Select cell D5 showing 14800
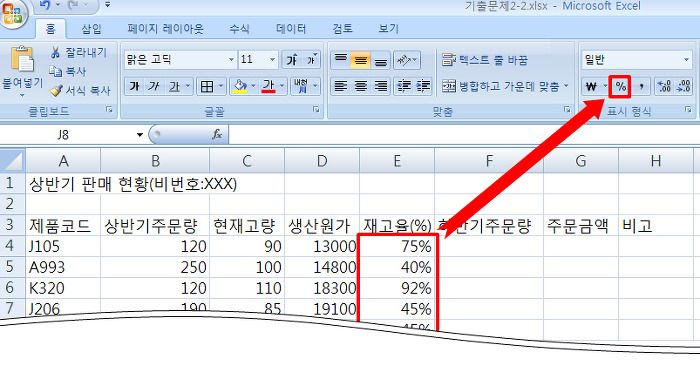Image resolution: width=700 pixels, height=386 pixels. click(x=322, y=267)
